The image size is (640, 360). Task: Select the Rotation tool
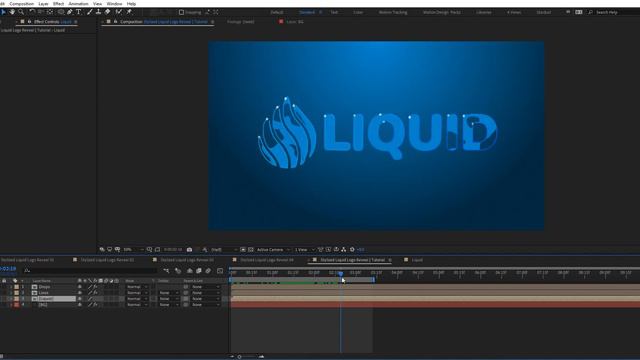32,12
